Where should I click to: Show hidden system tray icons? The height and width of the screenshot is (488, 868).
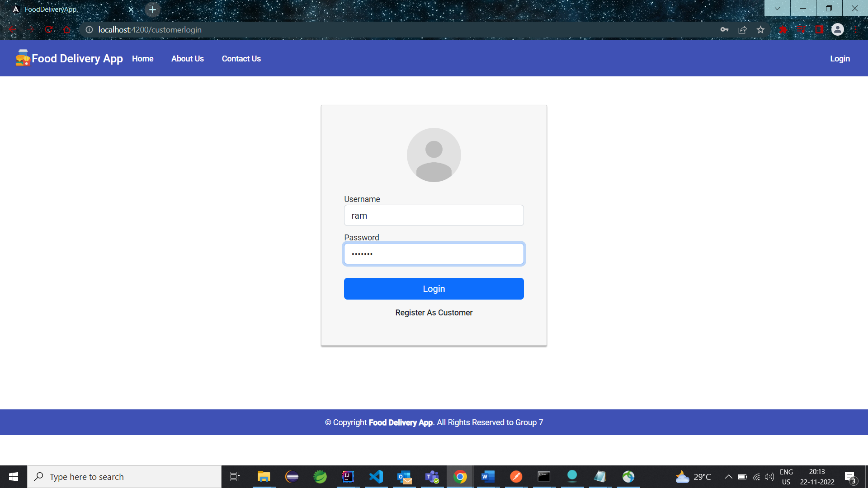[728, 477]
